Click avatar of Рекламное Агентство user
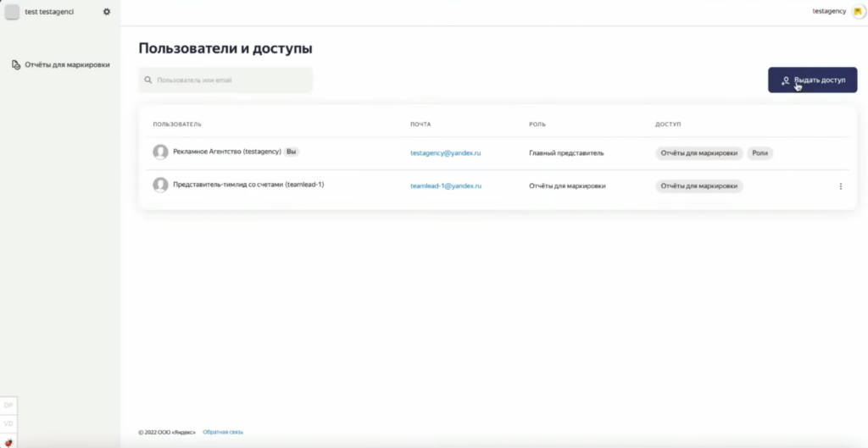The height and width of the screenshot is (448, 868). tap(160, 152)
